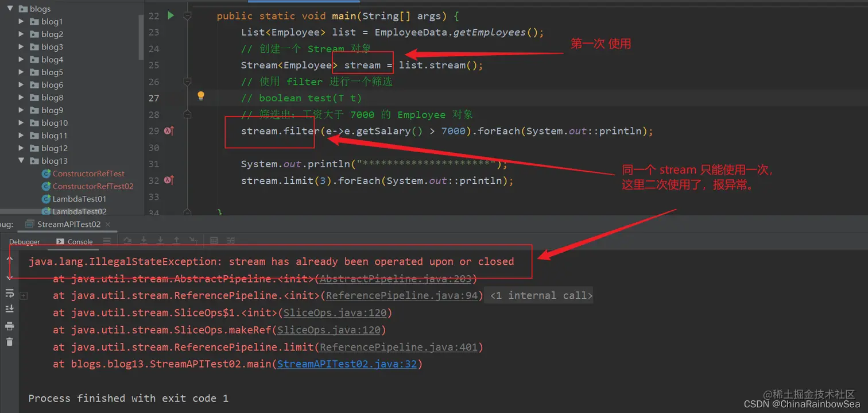Clear console with trash icon
The height and width of the screenshot is (413, 868).
tap(10, 342)
